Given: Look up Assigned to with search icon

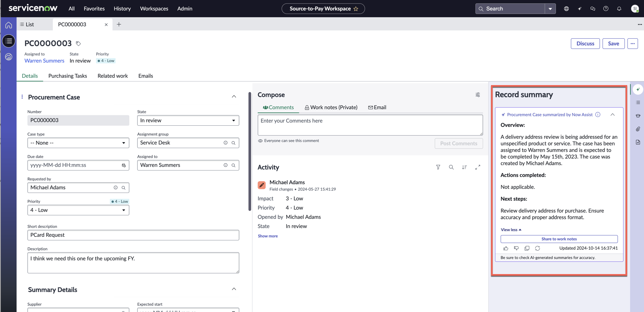Looking at the screenshot, I should [x=233, y=165].
